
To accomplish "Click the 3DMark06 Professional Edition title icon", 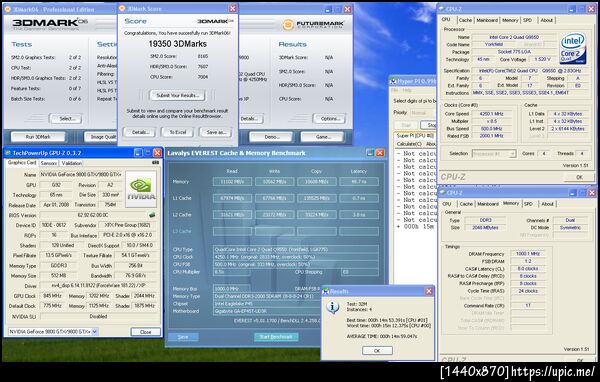I will (8, 9).
